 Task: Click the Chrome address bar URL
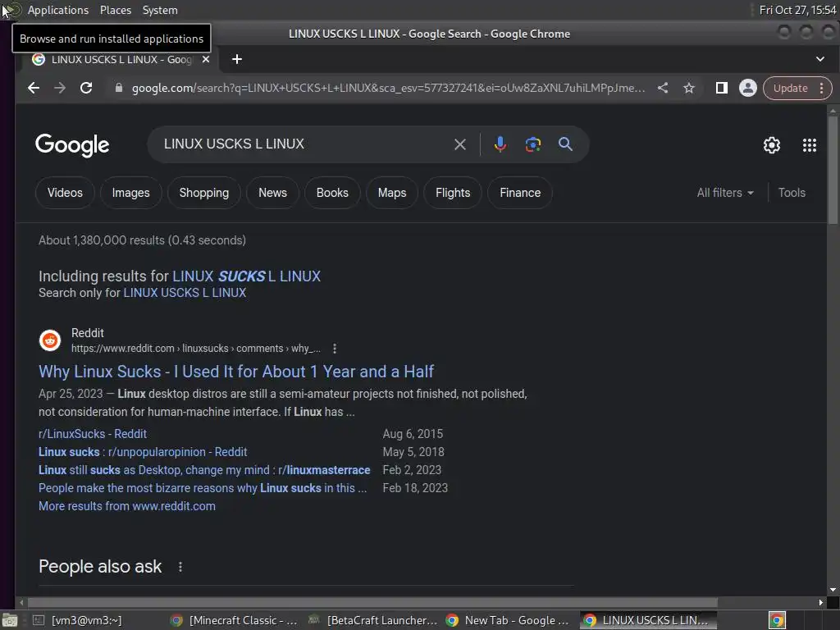pos(388,88)
